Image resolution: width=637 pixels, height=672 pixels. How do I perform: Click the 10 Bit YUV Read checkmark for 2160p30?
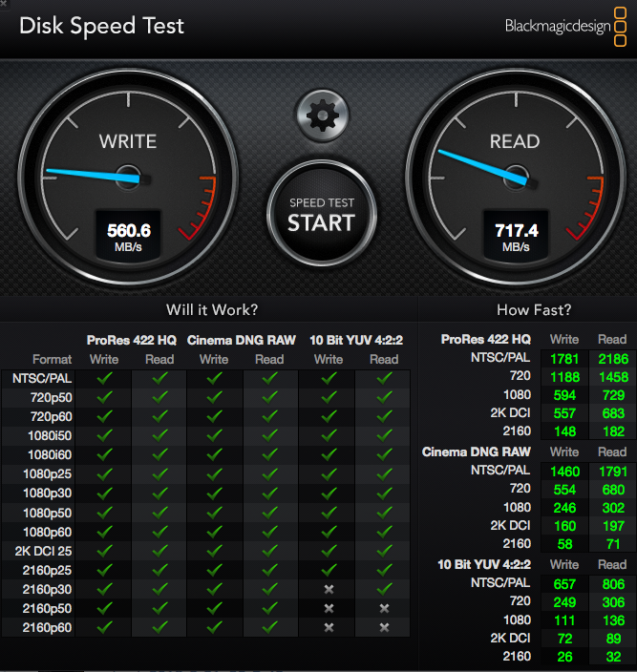384,589
